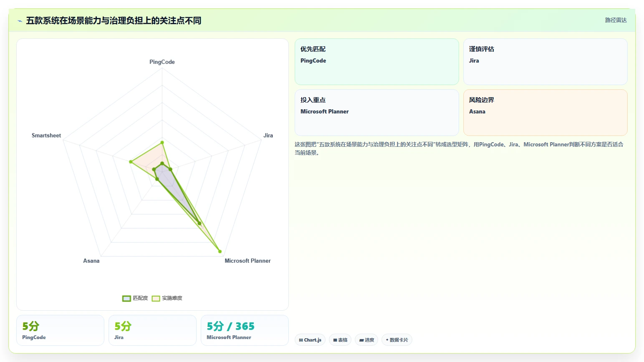Click the PingCode 实施难度 data point
Image resolution: width=644 pixels, height=362 pixels.
[x=162, y=143]
